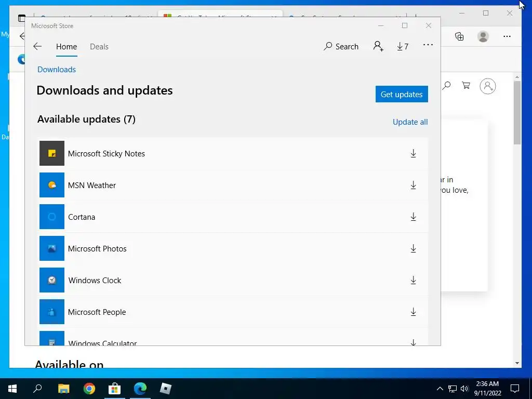This screenshot has width=532, height=399.
Task: Open the Windows Clock app icon
Action: pos(52,280)
